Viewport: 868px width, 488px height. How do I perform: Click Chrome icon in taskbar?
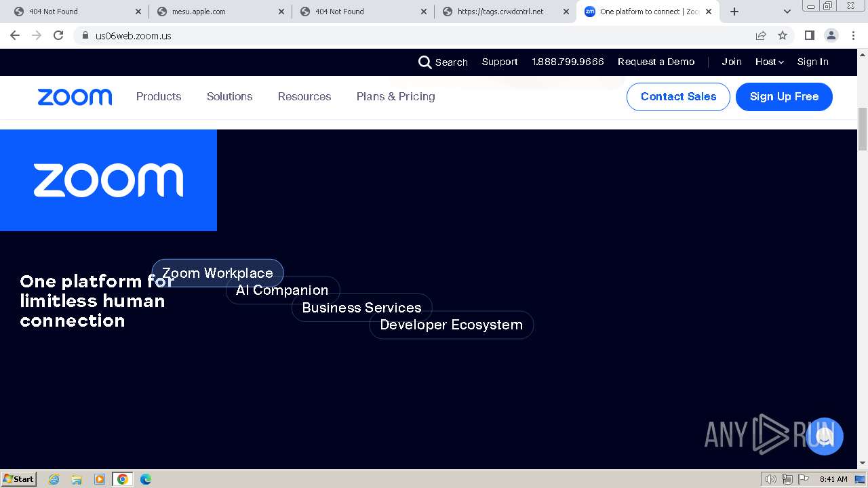click(123, 479)
